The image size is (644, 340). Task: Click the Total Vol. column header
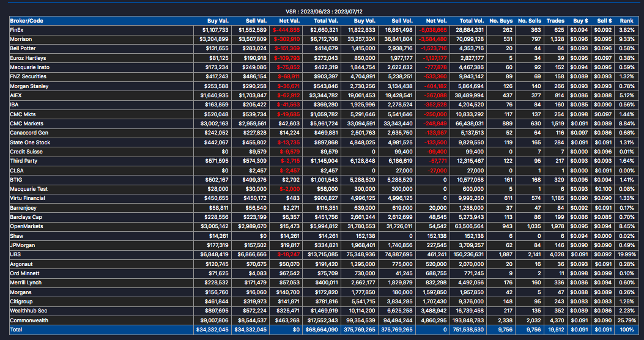click(472, 21)
